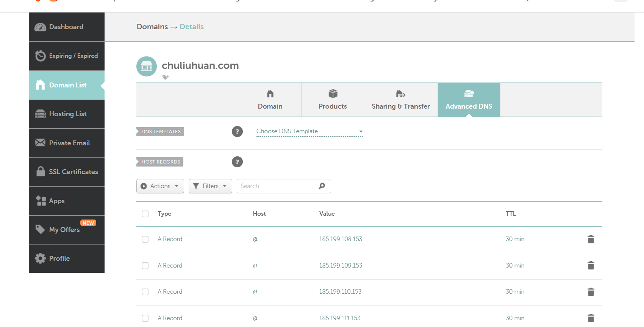Click value 185.199.111.153
The width and height of the screenshot is (644, 327).
(340, 318)
